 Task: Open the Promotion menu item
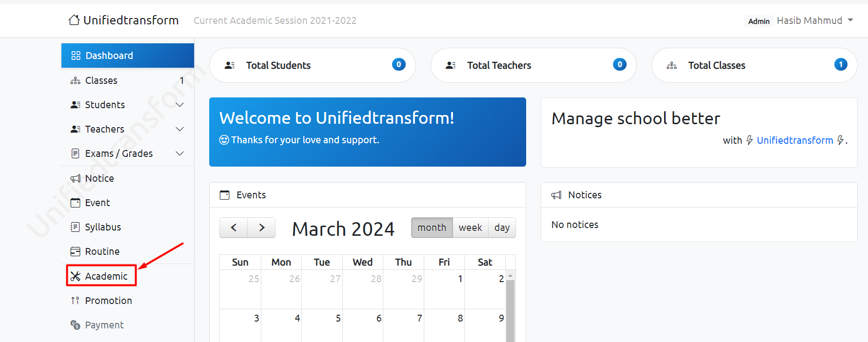128,301
